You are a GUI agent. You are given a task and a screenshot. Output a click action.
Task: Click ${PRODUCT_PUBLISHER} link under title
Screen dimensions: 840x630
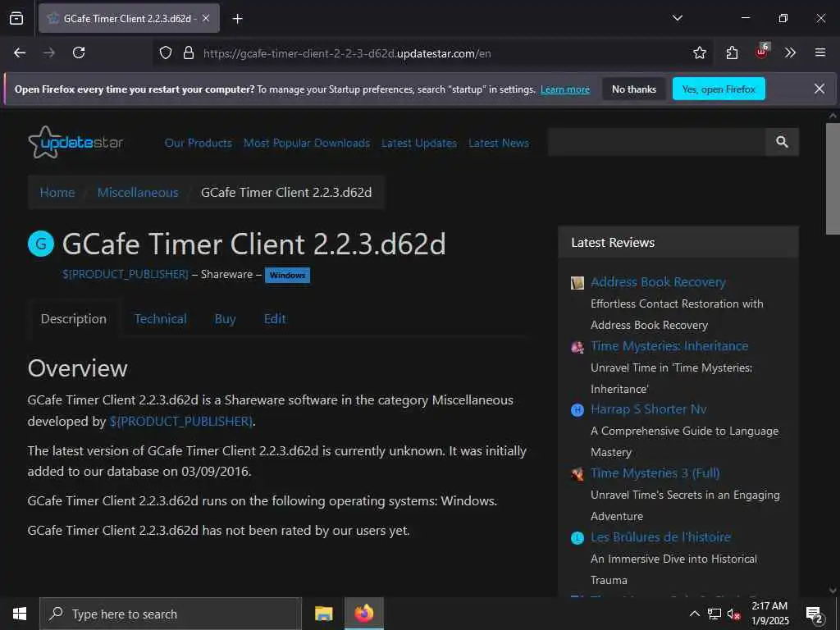(126, 274)
